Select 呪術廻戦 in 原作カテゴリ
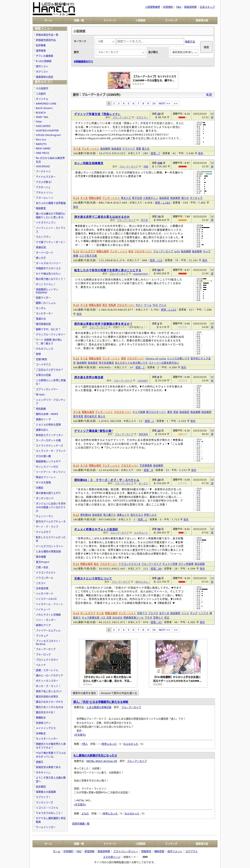Screen dimensions: 250x868 (41, 409)
